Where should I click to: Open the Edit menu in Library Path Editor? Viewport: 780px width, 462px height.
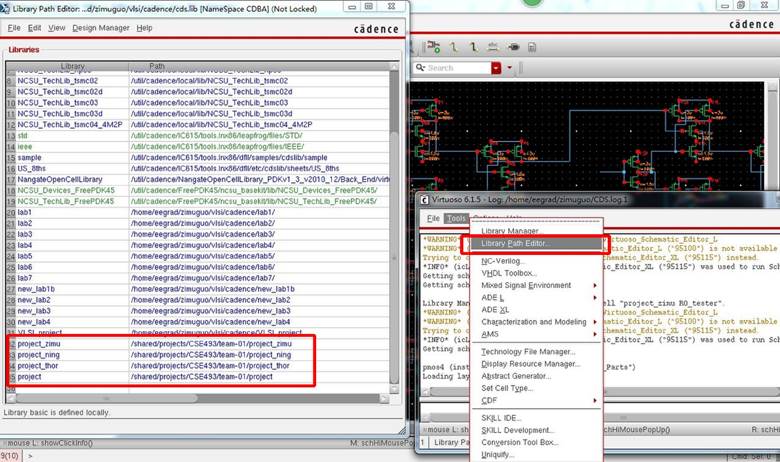(34, 28)
